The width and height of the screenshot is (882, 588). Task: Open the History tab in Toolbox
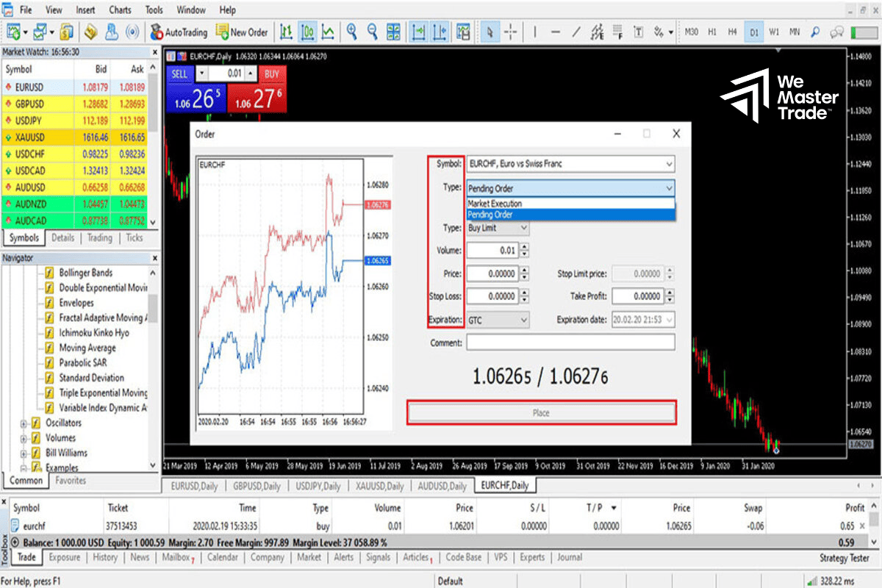point(104,557)
